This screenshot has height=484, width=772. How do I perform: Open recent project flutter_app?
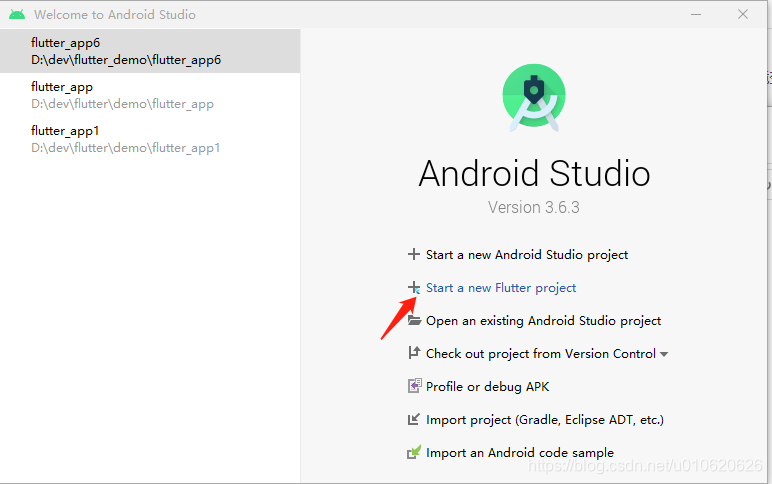tap(150, 95)
